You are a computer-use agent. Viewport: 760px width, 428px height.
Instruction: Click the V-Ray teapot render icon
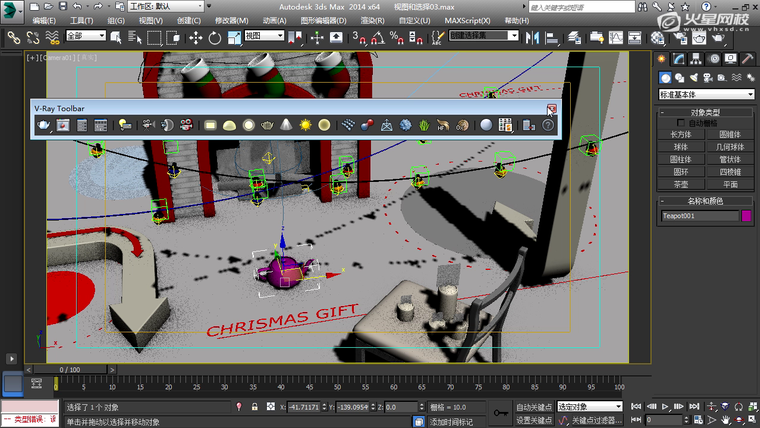[44, 125]
